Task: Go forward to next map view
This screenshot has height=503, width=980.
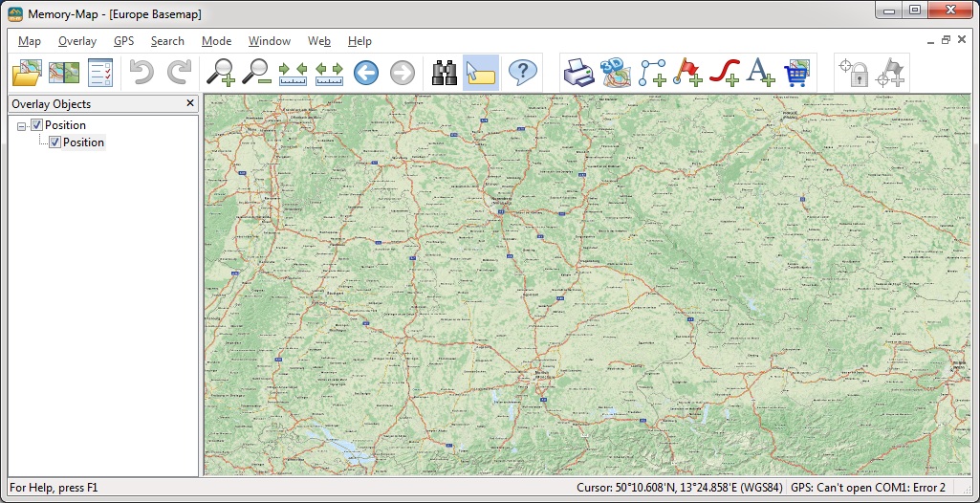Action: [403, 73]
